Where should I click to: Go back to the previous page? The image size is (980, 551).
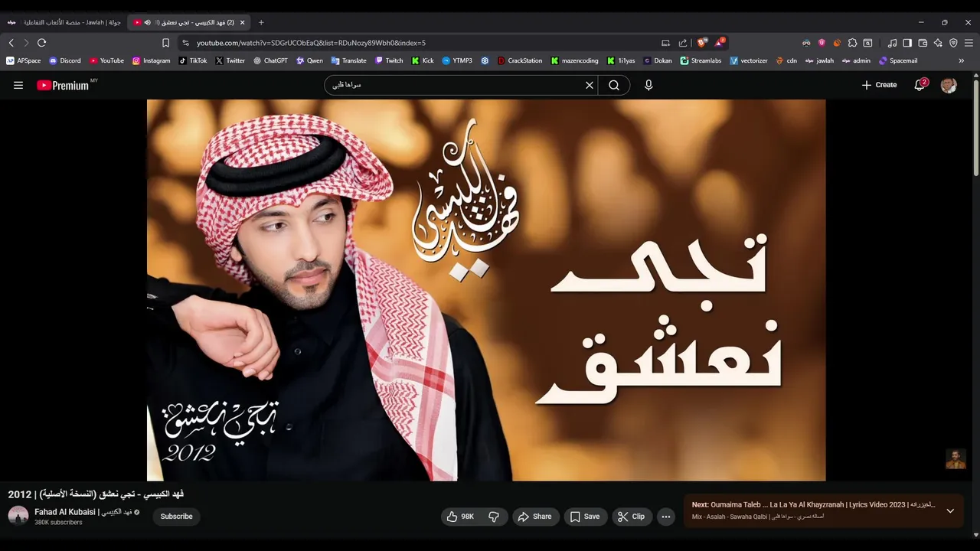click(11, 43)
